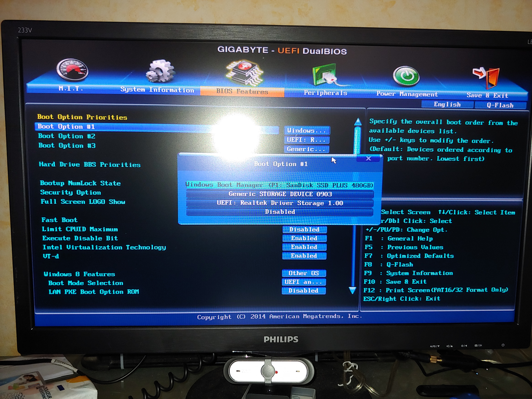
Task: Click F9 : System Information help line
Action: 408,273
